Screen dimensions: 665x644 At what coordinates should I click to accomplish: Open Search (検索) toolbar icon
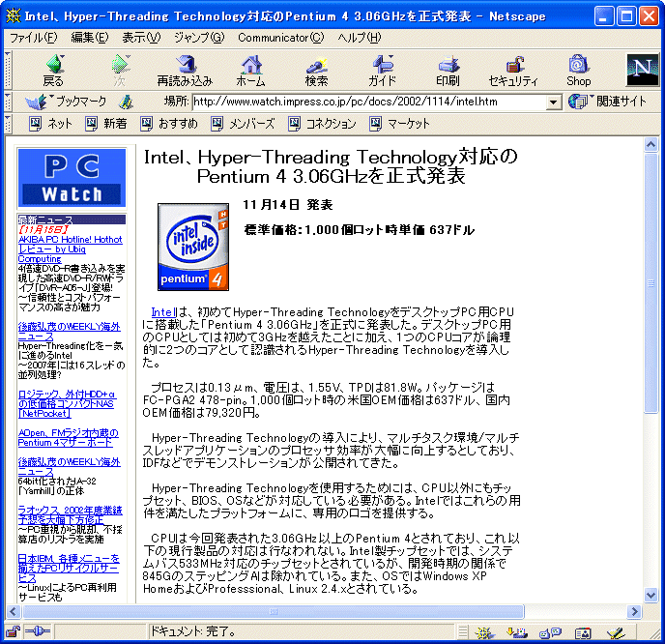pyautogui.click(x=316, y=70)
